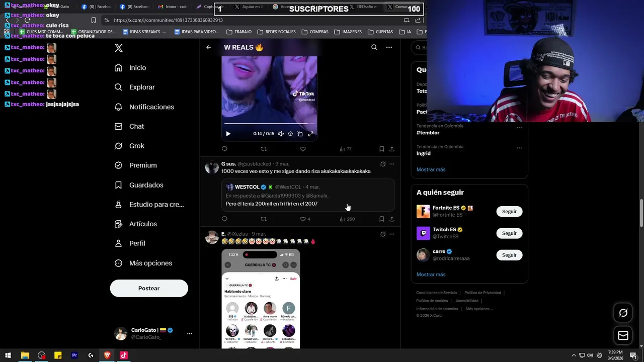
Task: Reply to G sus. post
Action: pyautogui.click(x=224, y=219)
